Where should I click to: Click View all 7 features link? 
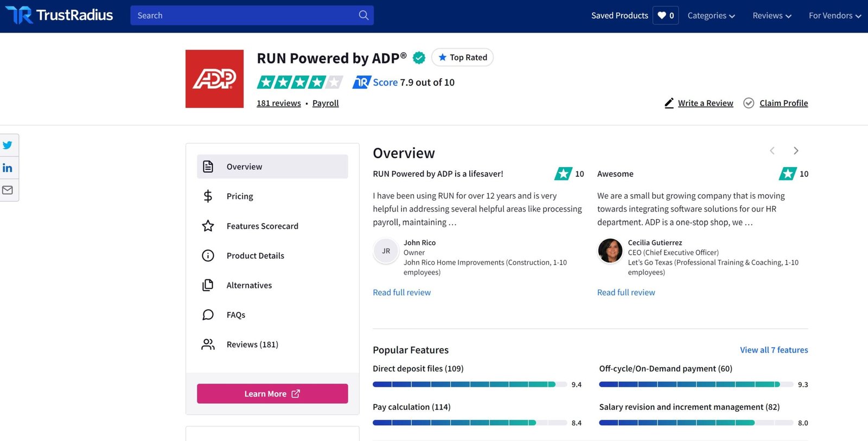pos(774,350)
